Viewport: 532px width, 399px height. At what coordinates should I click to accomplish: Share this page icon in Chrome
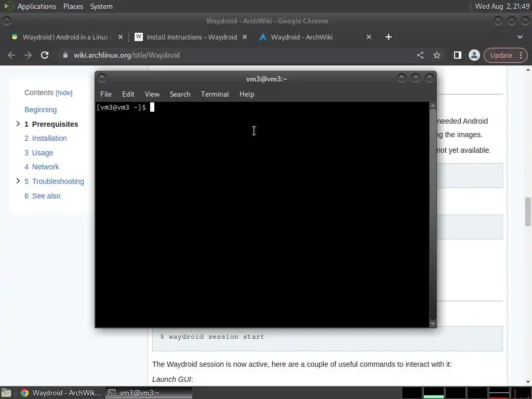coord(420,55)
